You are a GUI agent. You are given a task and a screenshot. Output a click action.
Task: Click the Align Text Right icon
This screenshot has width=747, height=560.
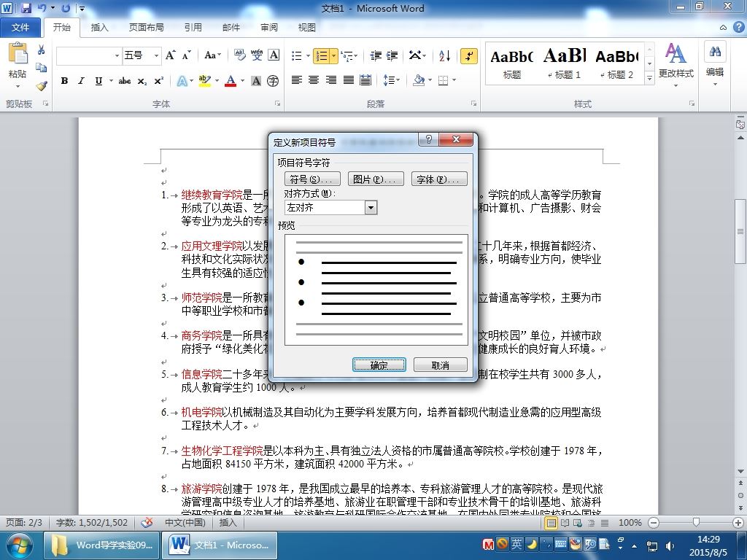coord(330,80)
